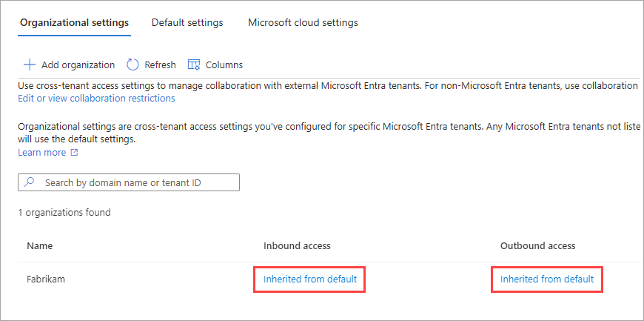
Task: Open Fabrikam's Inbound access Inherited from default link
Action: 310,279
